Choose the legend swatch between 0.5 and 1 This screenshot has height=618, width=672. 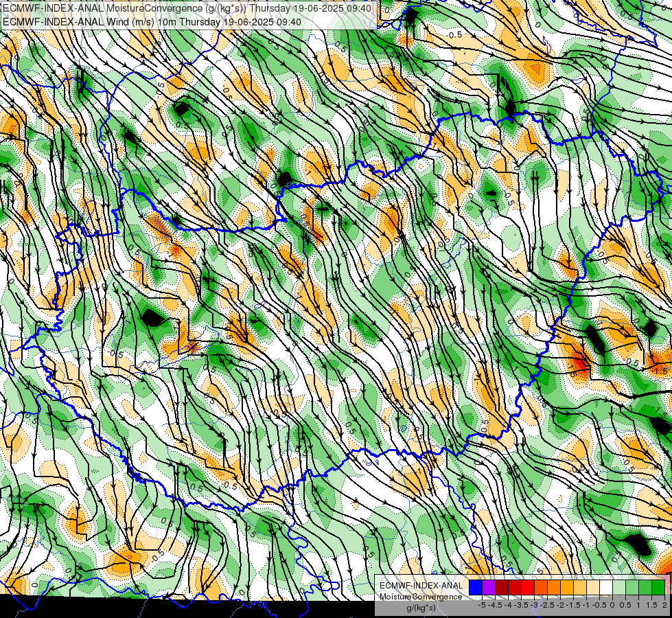(632, 587)
